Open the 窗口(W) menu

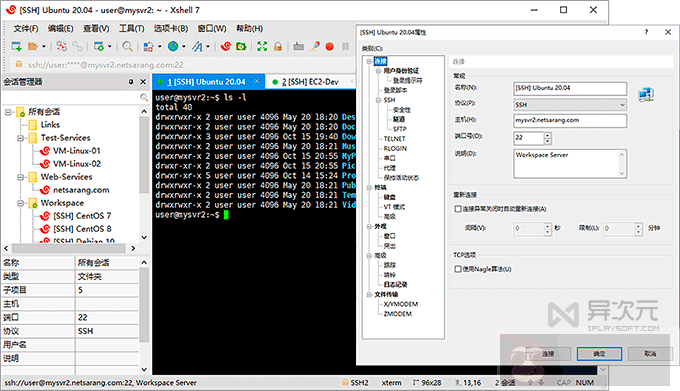[x=212, y=29]
